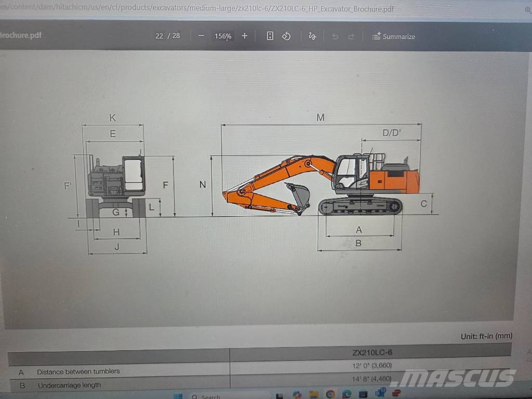Open Microsoft Store from the taskbar
532x399 pixels.
pyautogui.click(x=363, y=395)
